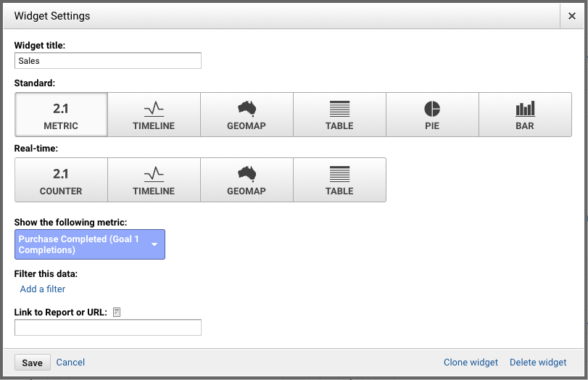This screenshot has height=380, width=588.
Task: Close the Widget Settings dialog
Action: [572, 16]
